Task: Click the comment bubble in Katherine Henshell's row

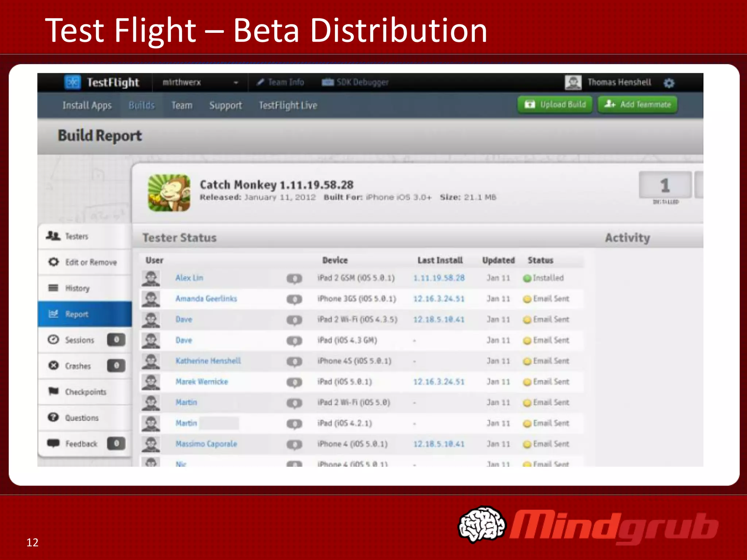Action: [x=294, y=362]
